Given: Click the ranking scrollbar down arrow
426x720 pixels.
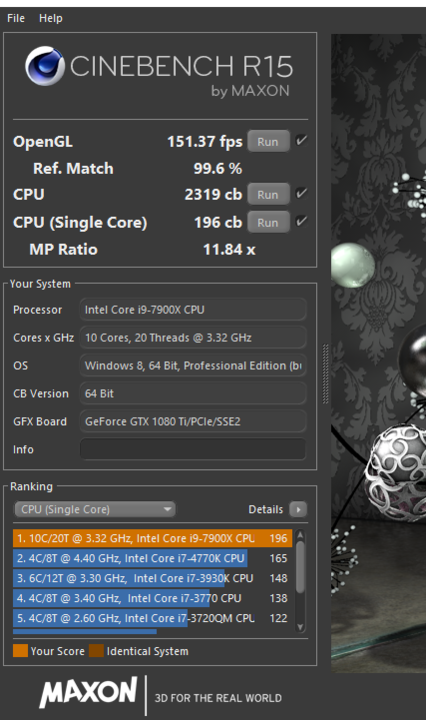Looking at the screenshot, I should click(x=300, y=627).
